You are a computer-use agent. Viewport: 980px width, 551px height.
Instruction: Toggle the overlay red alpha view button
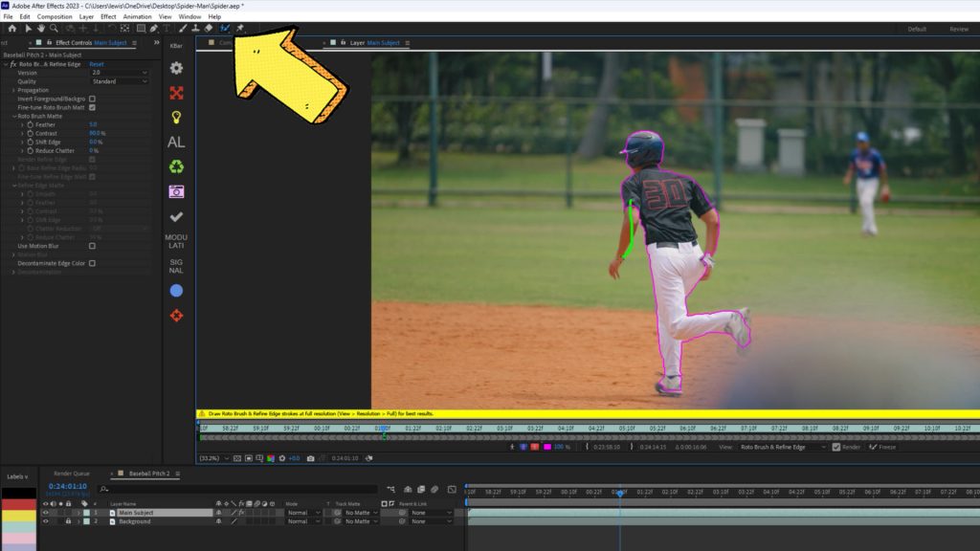pos(535,448)
